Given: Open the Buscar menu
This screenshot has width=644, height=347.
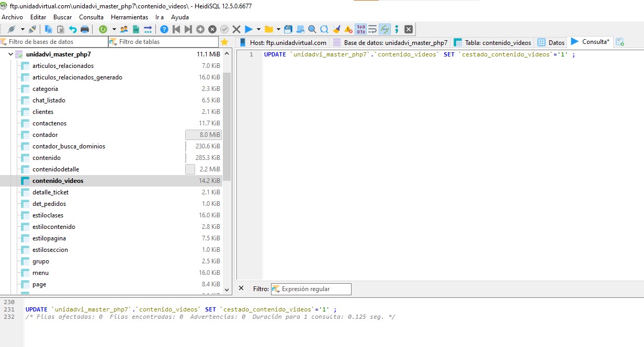Looking at the screenshot, I should click(x=63, y=17).
